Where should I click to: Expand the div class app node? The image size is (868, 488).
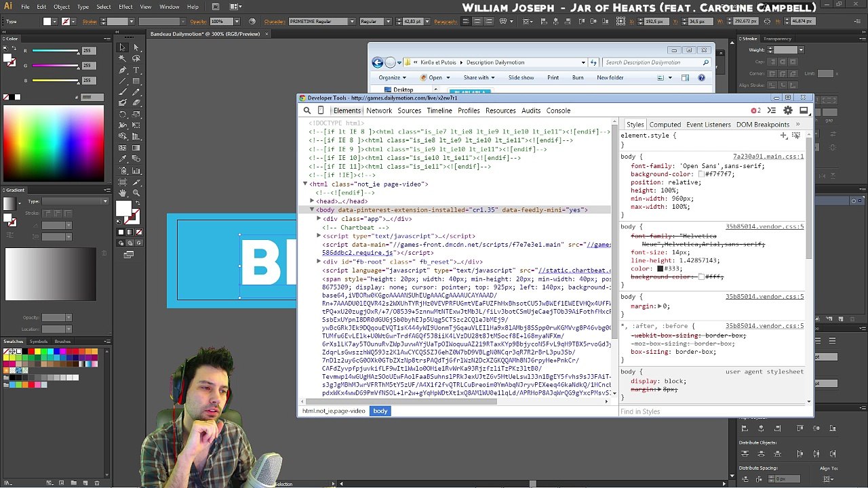pos(319,219)
